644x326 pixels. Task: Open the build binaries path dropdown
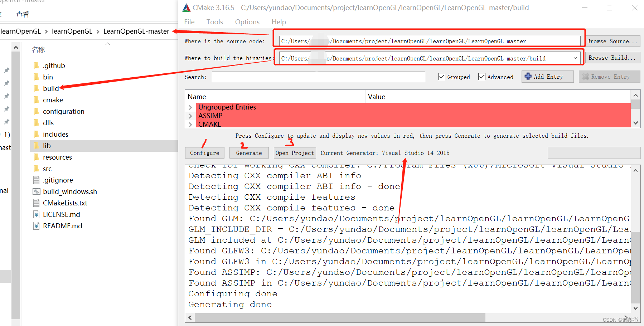tap(575, 58)
